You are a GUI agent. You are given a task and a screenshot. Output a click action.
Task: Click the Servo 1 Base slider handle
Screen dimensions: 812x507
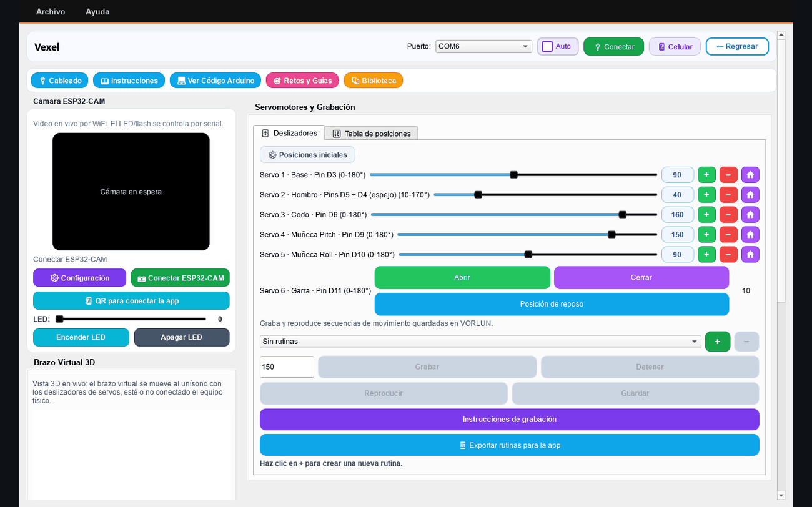[x=514, y=175]
